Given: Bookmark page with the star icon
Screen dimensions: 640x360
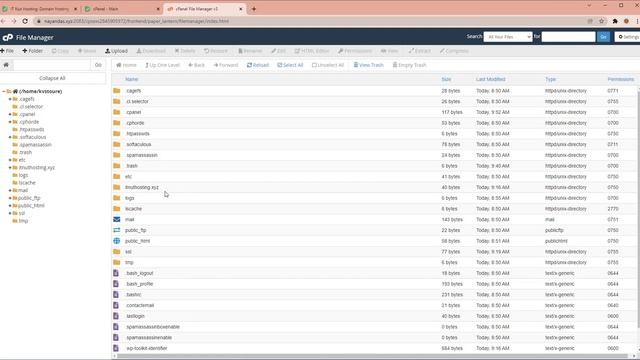Looking at the screenshot, I should 601,21.
